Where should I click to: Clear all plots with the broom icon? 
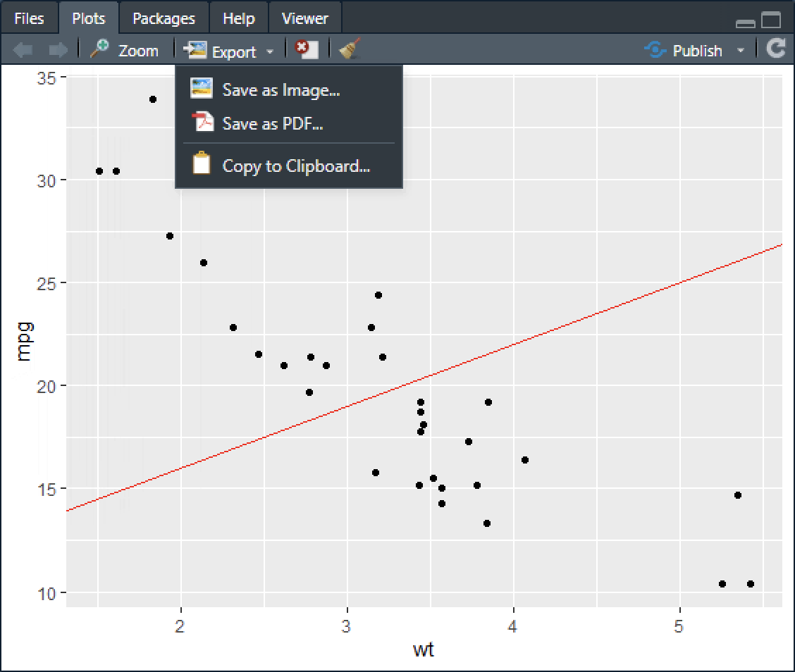[350, 49]
